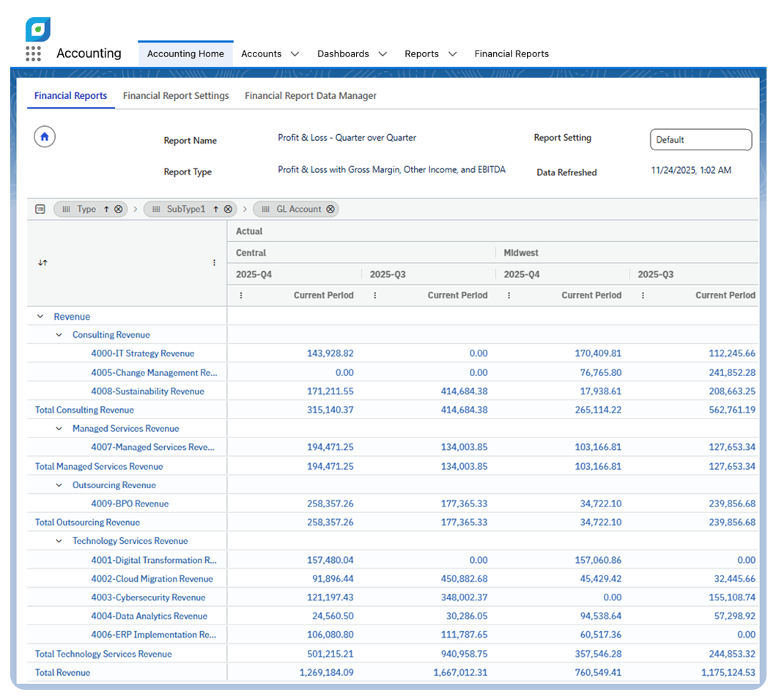Open kebab menu on Central 2025-Q4 Current Period

pyautogui.click(x=240, y=295)
